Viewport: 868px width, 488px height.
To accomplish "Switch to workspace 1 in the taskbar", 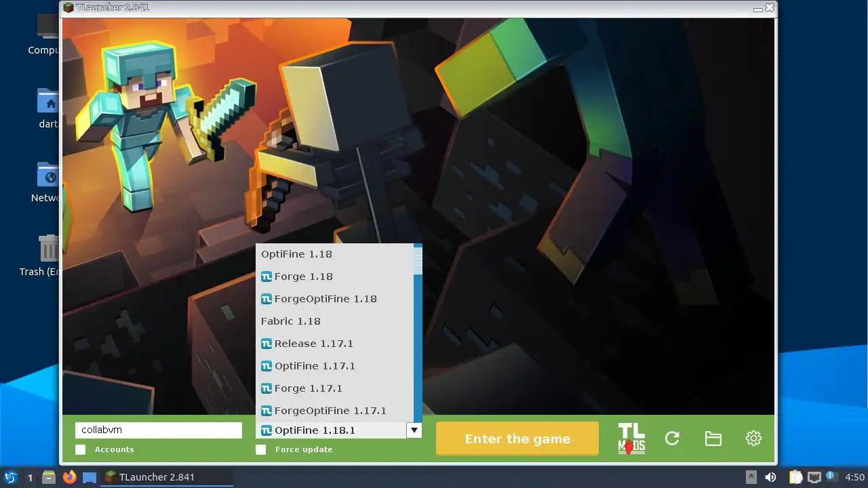I will (x=30, y=477).
